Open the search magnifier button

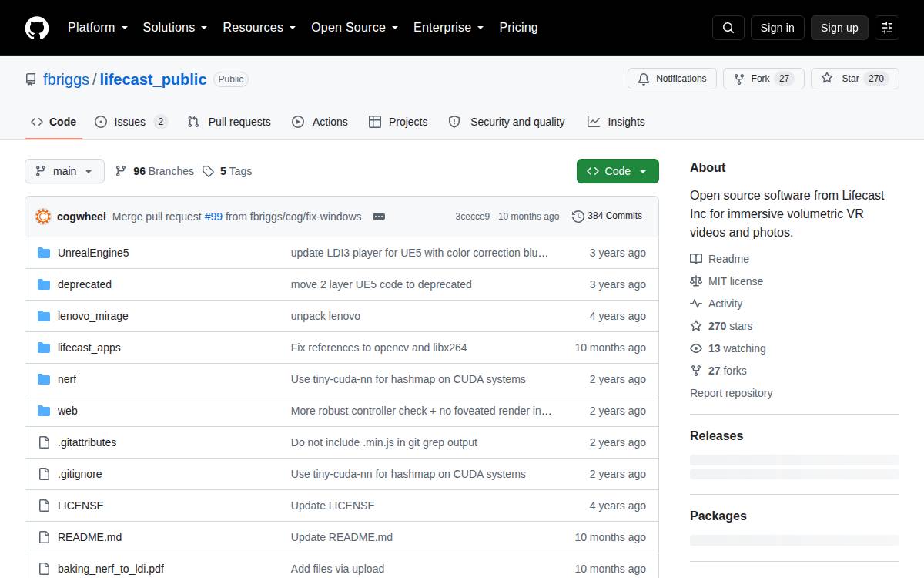pos(728,28)
